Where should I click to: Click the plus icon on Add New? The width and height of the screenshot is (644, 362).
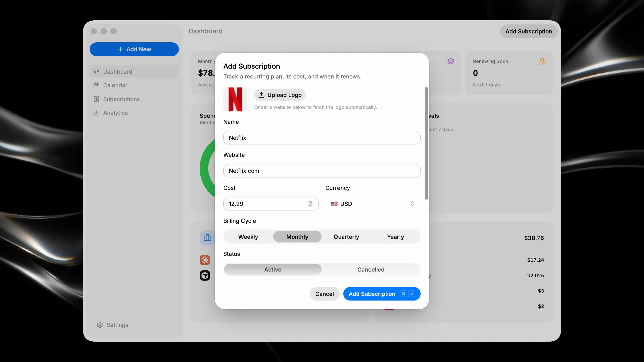point(120,49)
